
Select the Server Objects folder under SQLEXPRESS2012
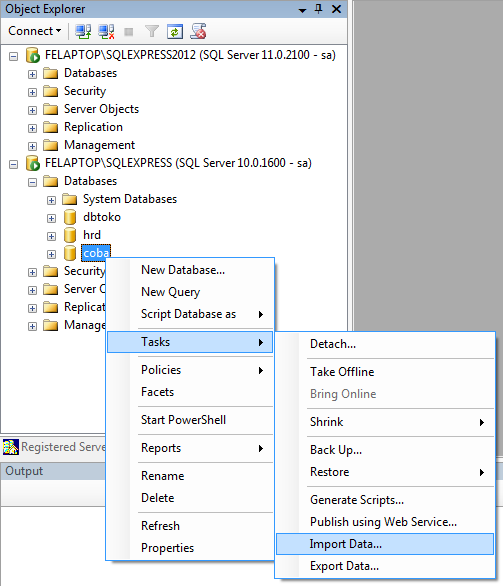coord(101,109)
